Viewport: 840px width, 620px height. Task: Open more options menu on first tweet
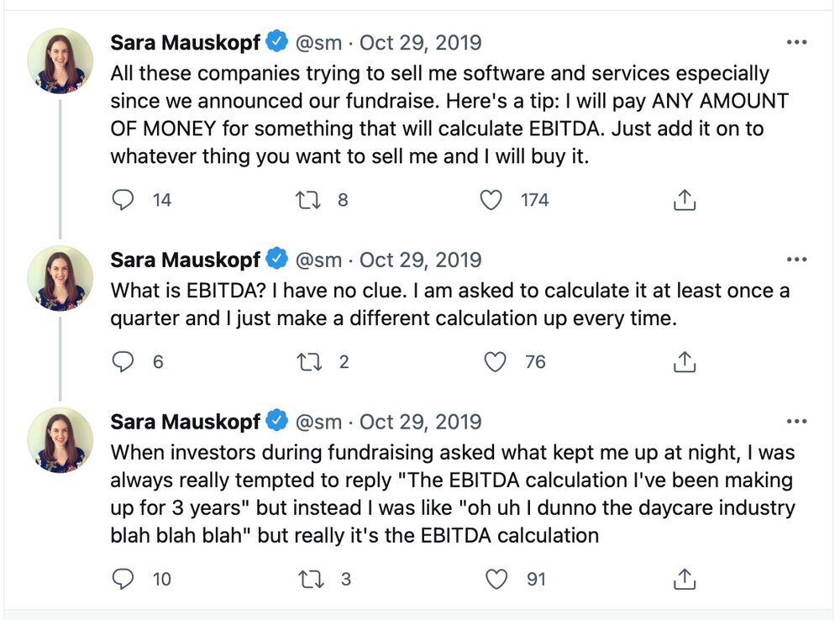(x=796, y=42)
